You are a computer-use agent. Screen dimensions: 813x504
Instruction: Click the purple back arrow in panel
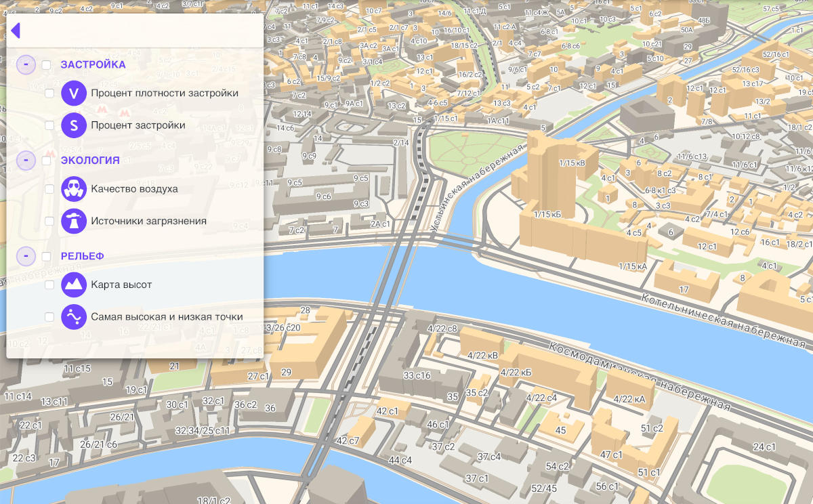click(16, 30)
